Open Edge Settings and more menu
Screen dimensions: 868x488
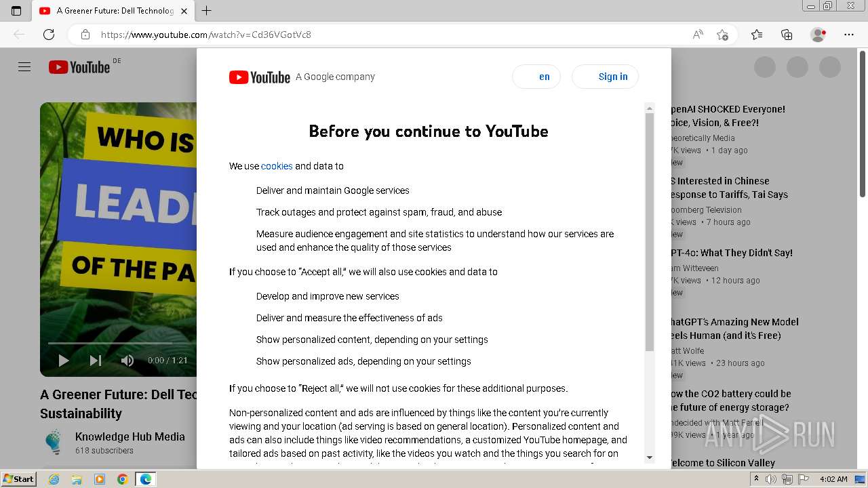849,35
